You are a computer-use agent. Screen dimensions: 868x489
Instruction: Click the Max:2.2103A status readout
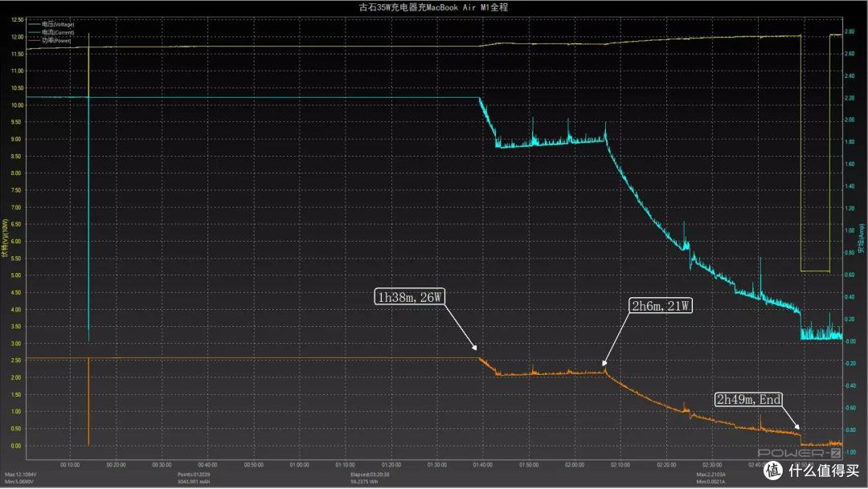pos(710,475)
